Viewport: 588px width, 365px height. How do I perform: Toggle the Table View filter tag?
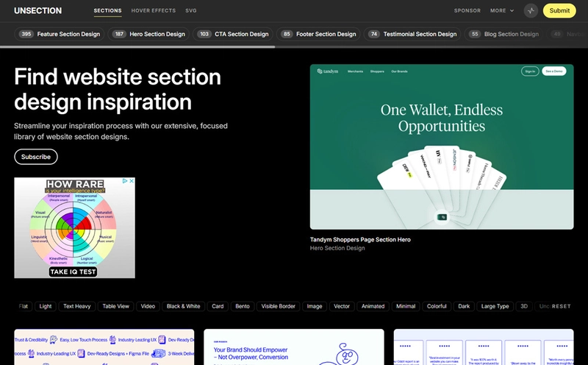pos(116,306)
